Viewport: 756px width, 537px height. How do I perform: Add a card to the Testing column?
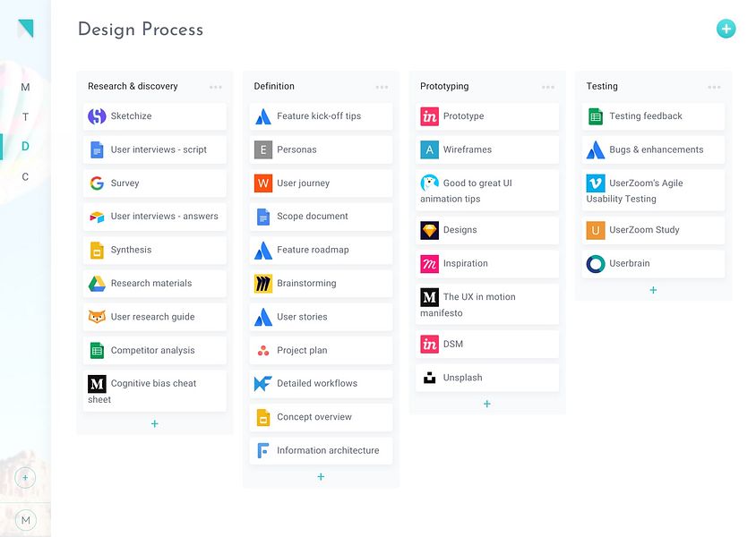(653, 290)
